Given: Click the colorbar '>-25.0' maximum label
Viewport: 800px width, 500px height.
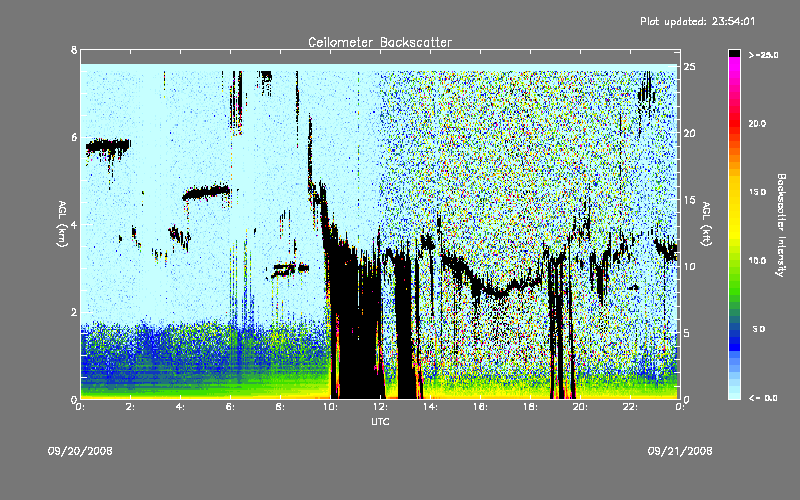Looking at the screenshot, I should 763,55.
